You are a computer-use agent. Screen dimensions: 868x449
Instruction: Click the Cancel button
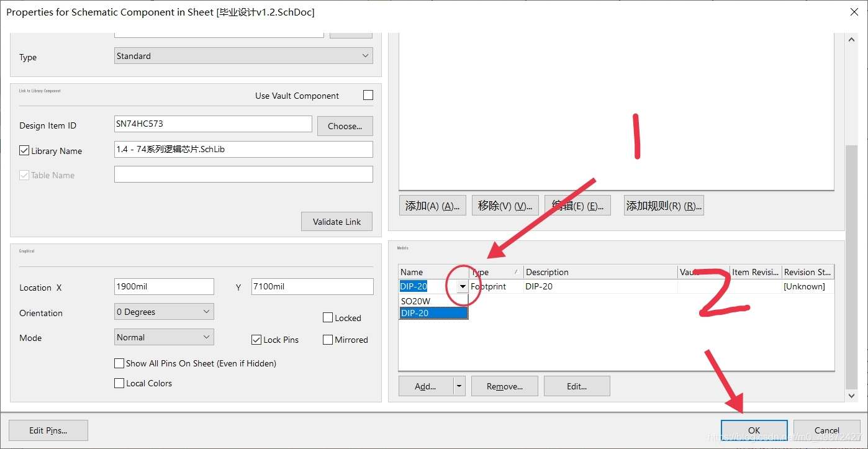[x=827, y=430]
